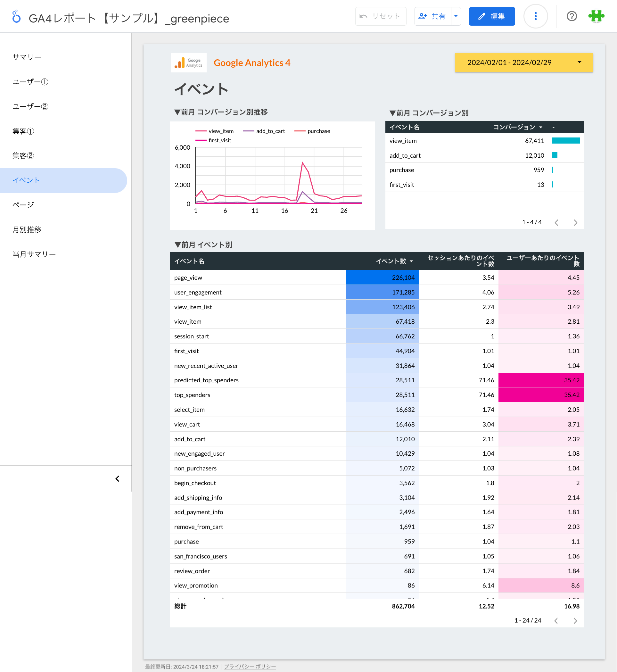Click the view_item teal conversion bar

(566, 141)
